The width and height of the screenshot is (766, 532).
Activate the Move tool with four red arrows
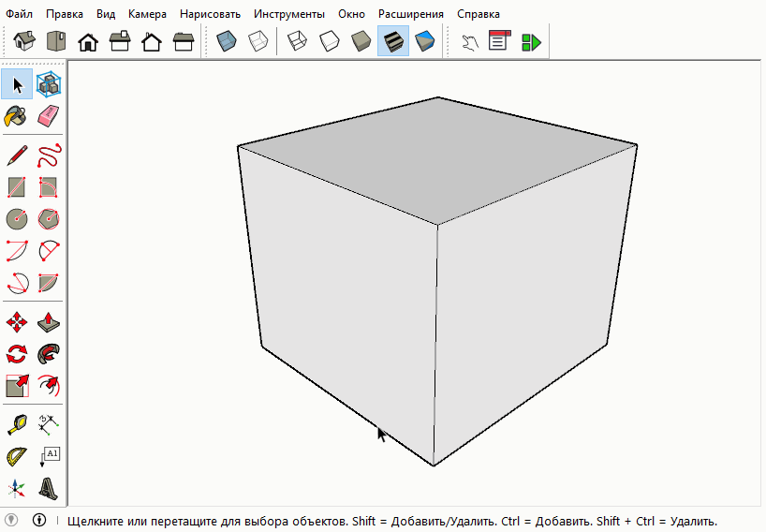[x=17, y=322]
